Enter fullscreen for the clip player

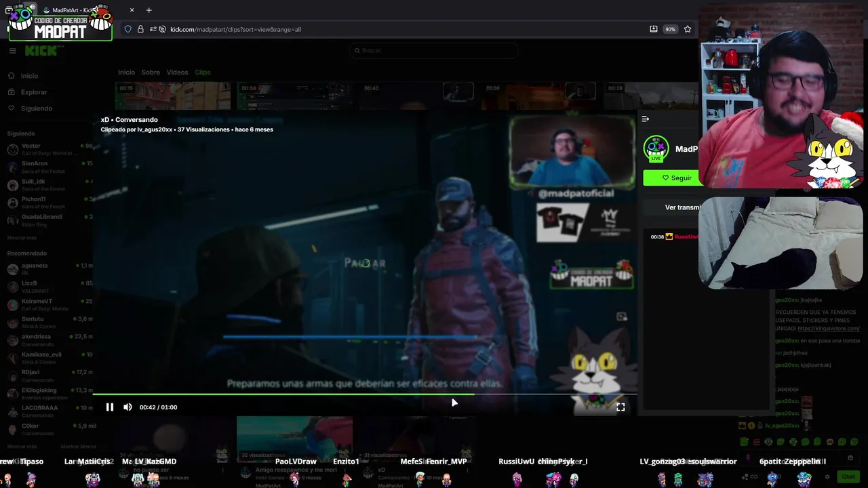(x=620, y=407)
